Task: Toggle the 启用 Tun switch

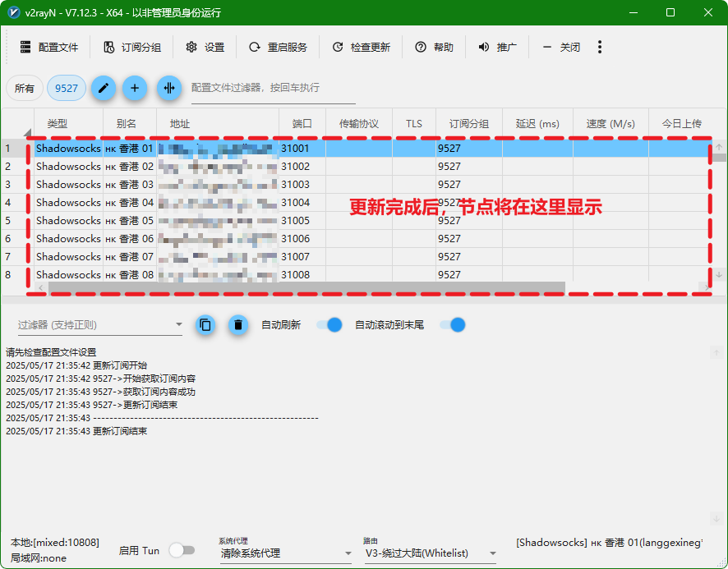Action: [x=182, y=550]
